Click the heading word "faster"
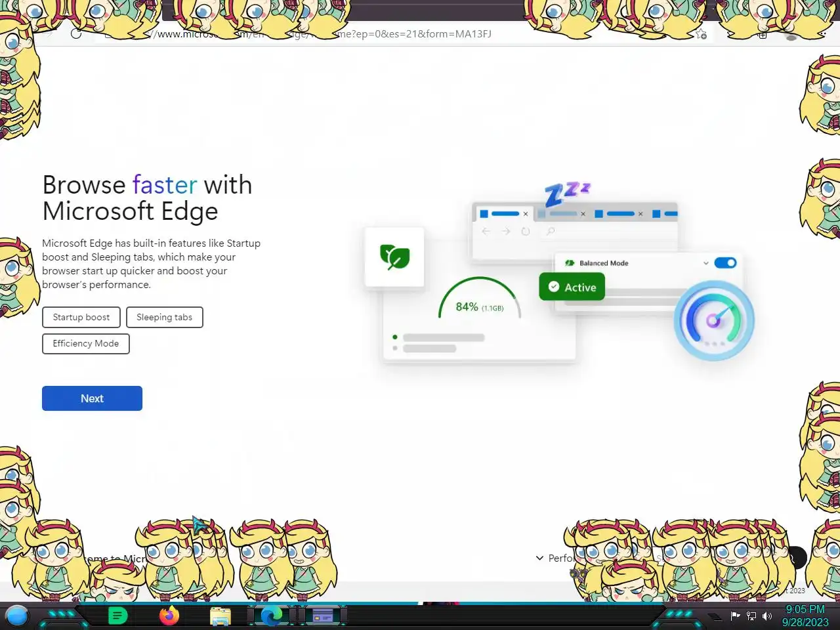840x630 pixels. point(165,185)
